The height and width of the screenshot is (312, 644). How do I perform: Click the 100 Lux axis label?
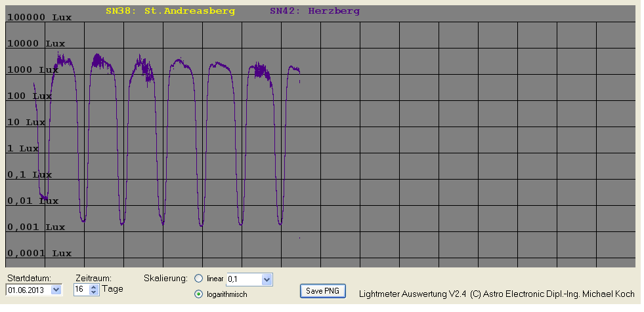coord(30,96)
